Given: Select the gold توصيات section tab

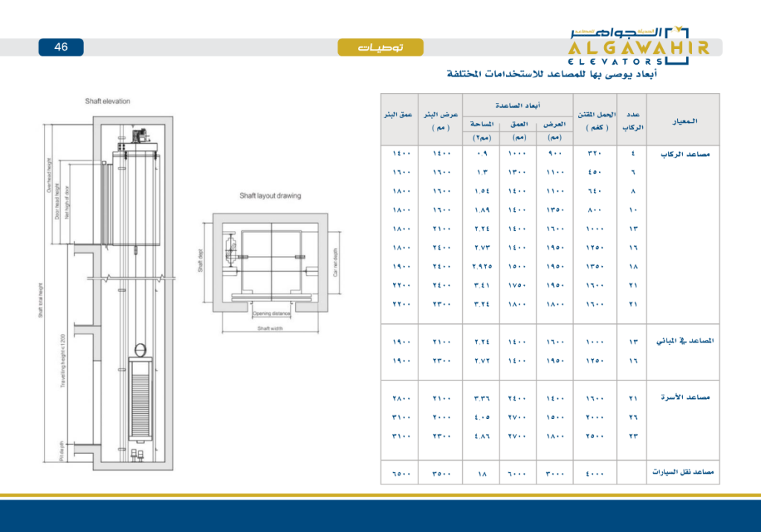Looking at the screenshot, I should click(x=380, y=48).
